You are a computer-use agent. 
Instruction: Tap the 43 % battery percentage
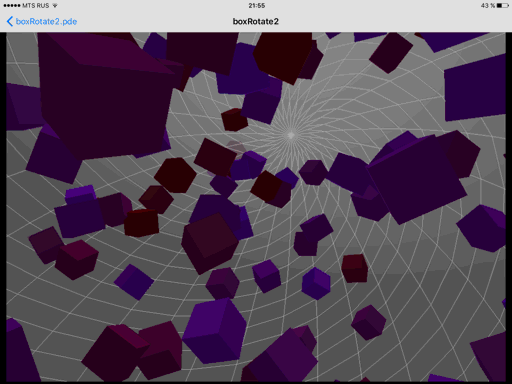click(x=487, y=6)
